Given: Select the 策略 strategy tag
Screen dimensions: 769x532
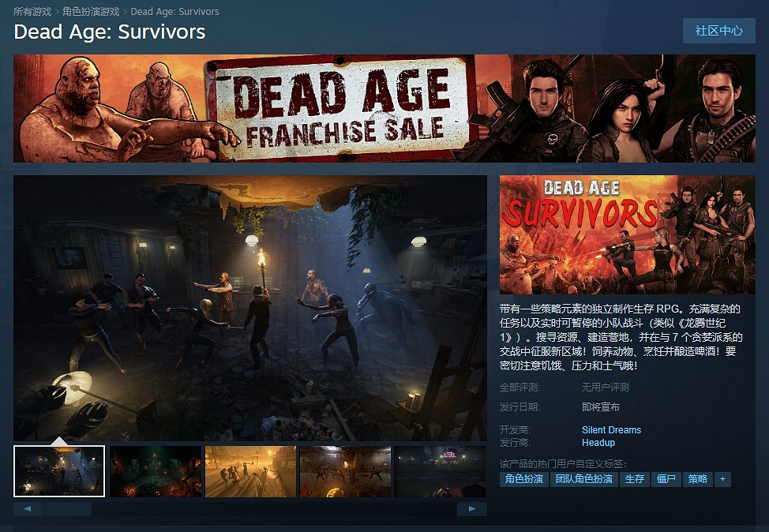Looking at the screenshot, I should pyautogui.click(x=697, y=479).
